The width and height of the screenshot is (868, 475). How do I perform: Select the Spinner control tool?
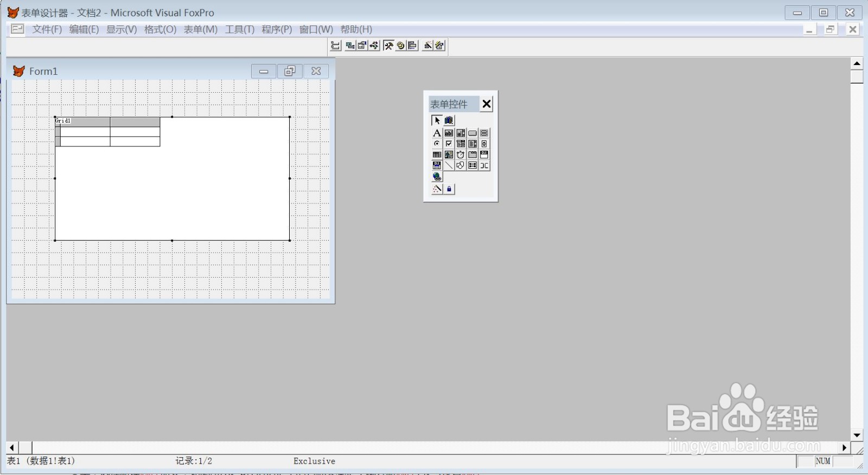pos(484,144)
